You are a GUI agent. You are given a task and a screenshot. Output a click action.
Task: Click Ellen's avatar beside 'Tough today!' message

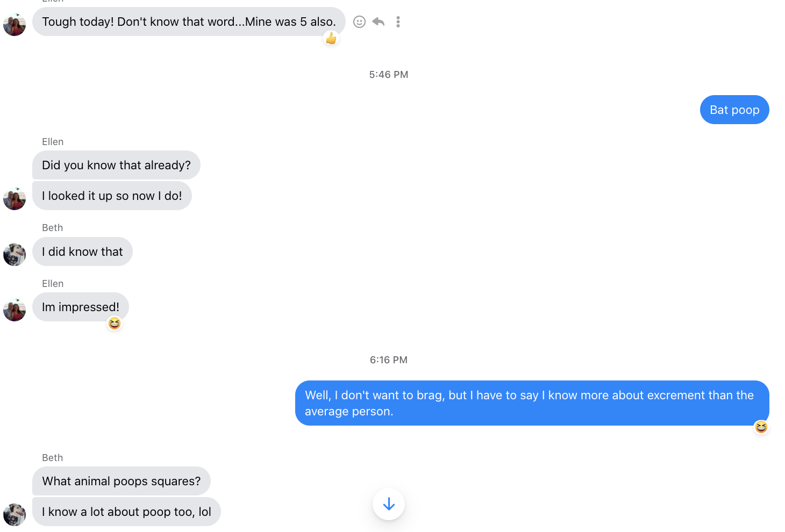tap(15, 25)
